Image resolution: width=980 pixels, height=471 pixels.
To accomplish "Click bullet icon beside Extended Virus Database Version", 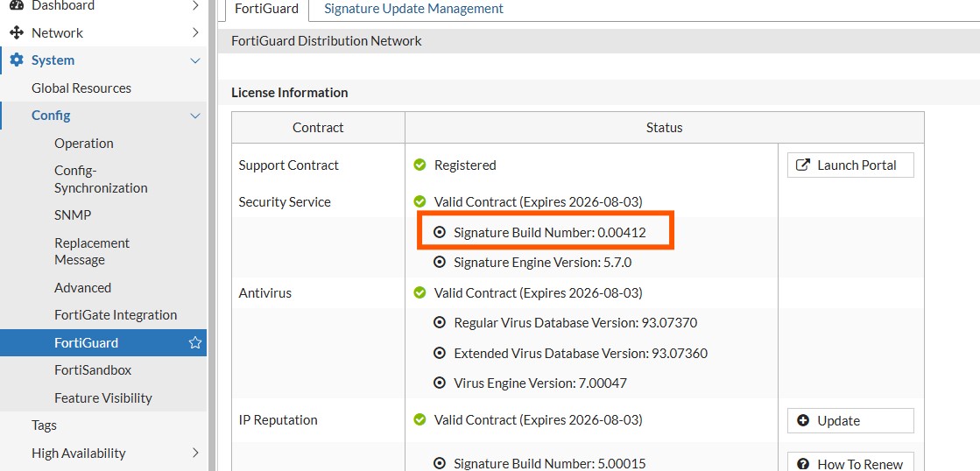I will [440, 353].
